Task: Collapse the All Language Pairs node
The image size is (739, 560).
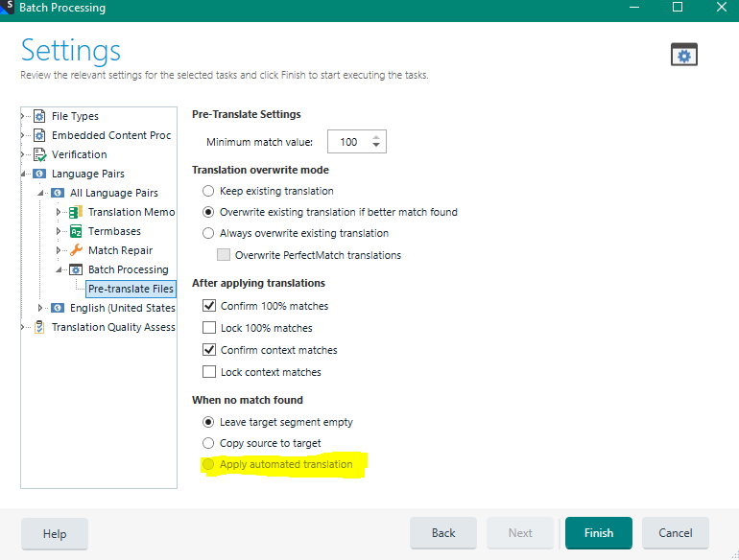Action: pos(40,193)
